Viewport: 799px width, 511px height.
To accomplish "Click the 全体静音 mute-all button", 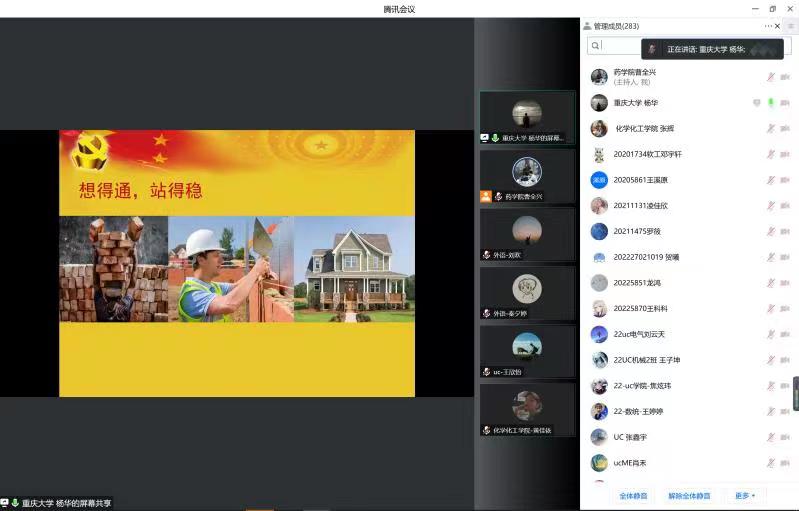I will click(633, 495).
